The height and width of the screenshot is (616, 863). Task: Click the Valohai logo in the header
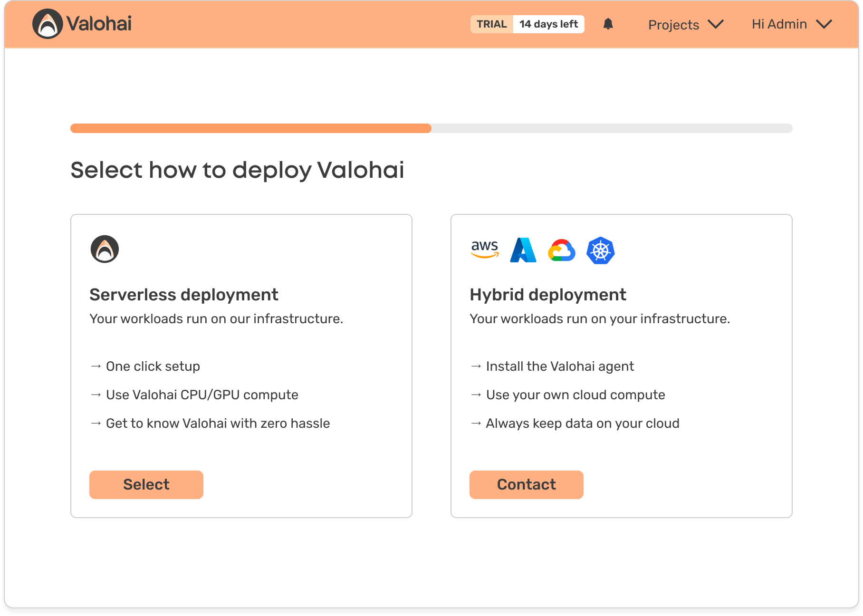pos(82,24)
